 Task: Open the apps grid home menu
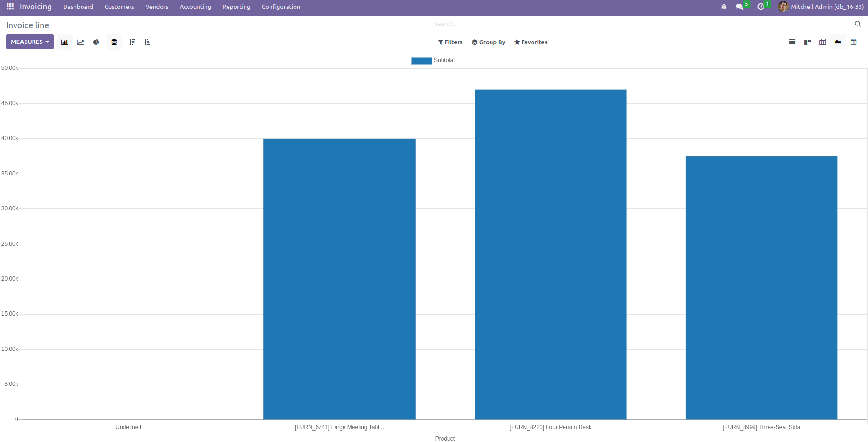pyautogui.click(x=10, y=7)
